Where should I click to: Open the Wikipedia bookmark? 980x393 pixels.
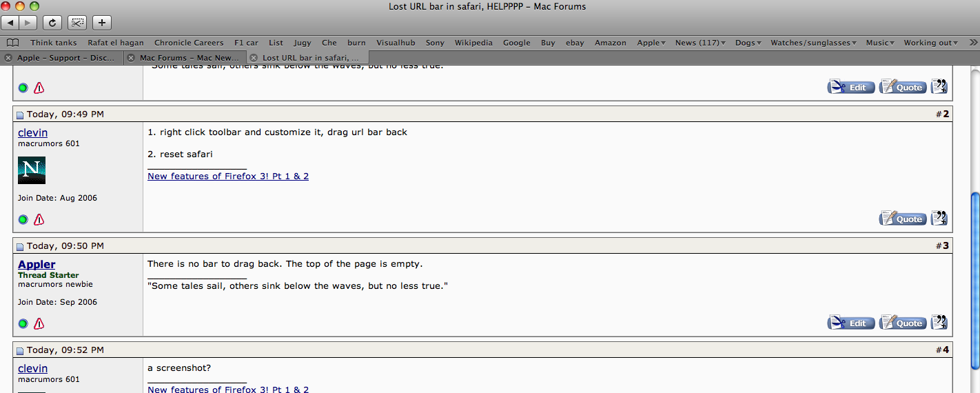point(473,43)
